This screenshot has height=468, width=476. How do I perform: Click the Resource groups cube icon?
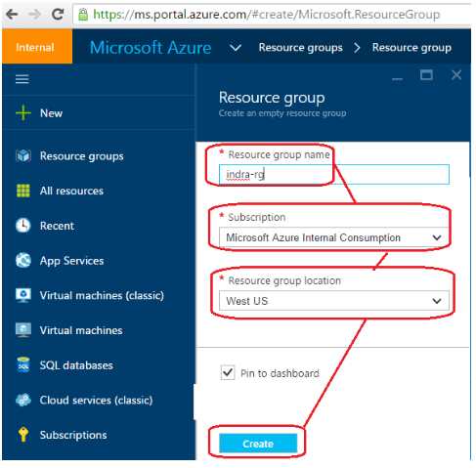[x=23, y=156]
